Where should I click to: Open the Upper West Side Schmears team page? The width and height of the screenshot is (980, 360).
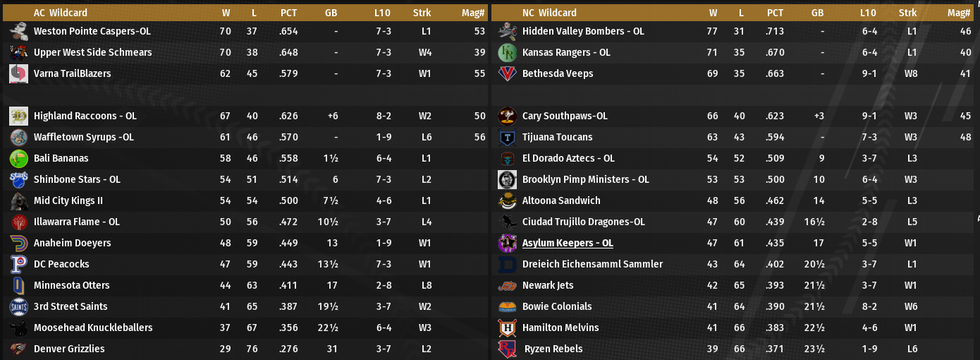pos(92,52)
